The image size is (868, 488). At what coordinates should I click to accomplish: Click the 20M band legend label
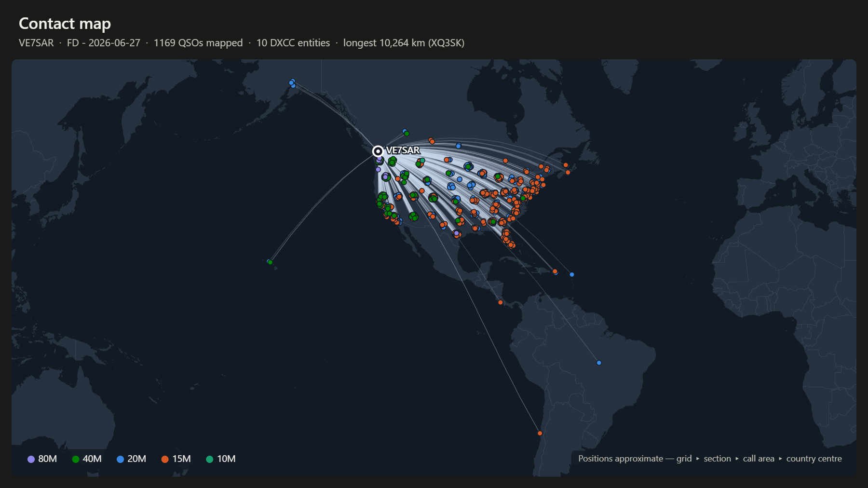[137, 459]
